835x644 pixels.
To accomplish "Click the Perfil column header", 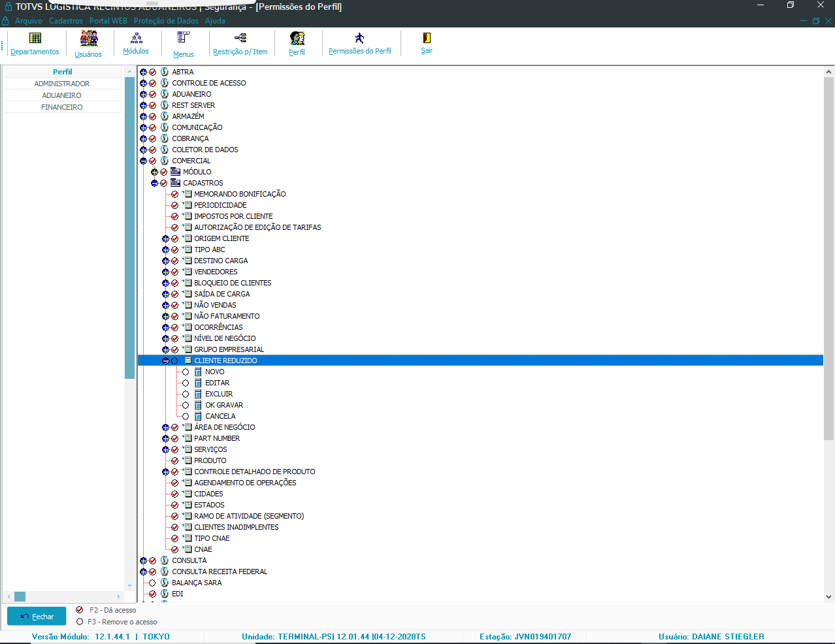I will (x=62, y=72).
